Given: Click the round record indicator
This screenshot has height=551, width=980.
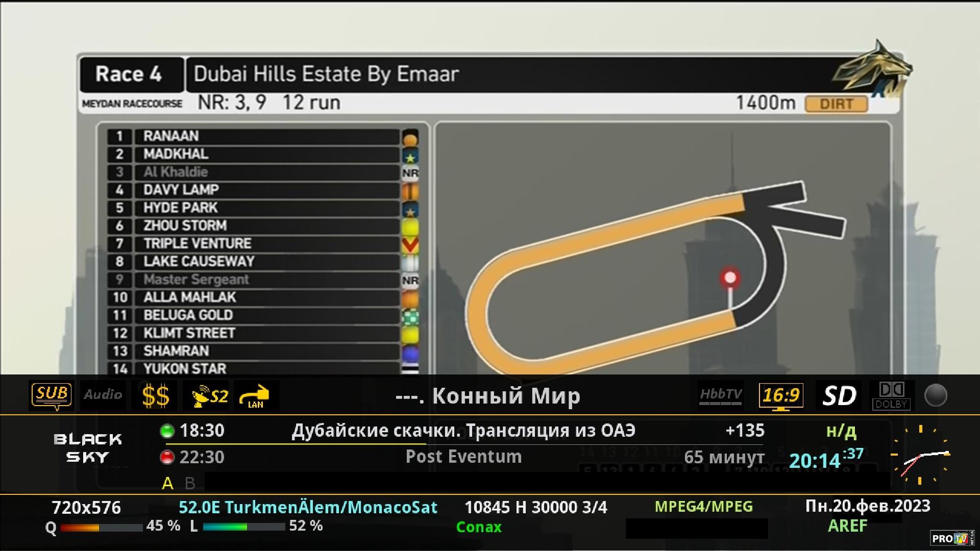Looking at the screenshot, I should (x=936, y=395).
